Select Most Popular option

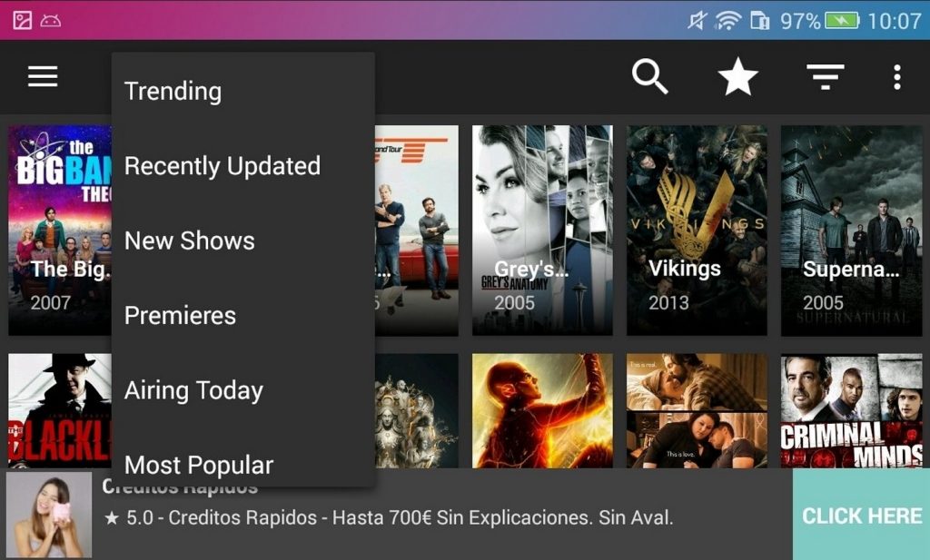(x=243, y=465)
